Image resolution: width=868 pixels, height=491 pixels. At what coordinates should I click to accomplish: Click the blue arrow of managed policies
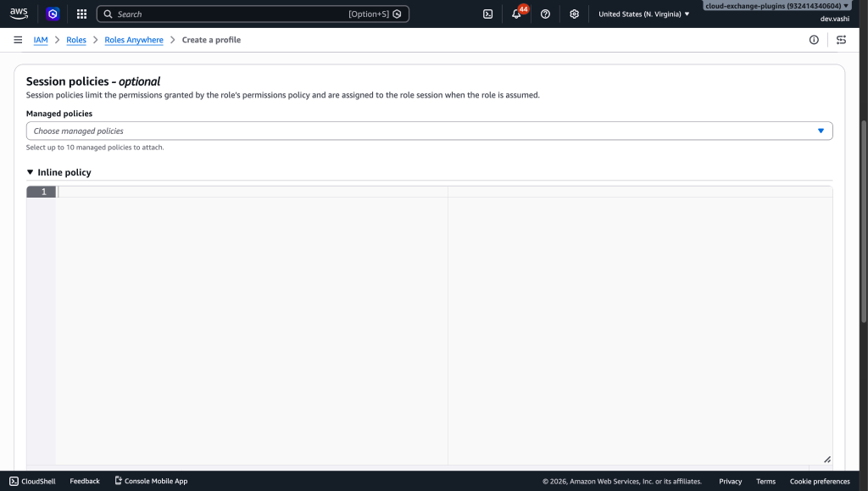coord(821,131)
